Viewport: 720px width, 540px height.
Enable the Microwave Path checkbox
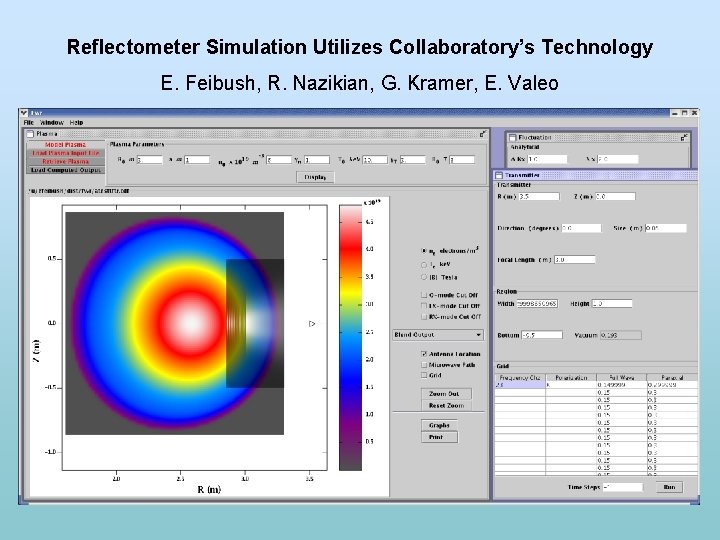pyautogui.click(x=424, y=365)
